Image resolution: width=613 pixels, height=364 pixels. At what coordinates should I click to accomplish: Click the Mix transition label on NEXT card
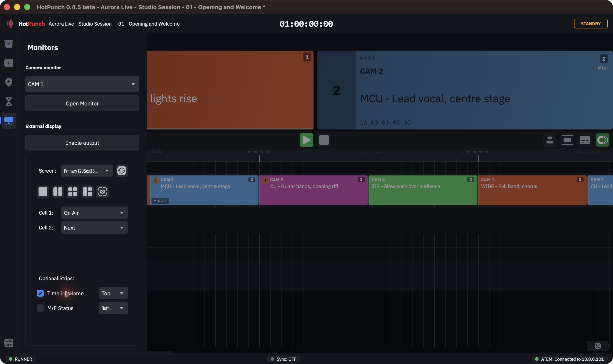601,68
